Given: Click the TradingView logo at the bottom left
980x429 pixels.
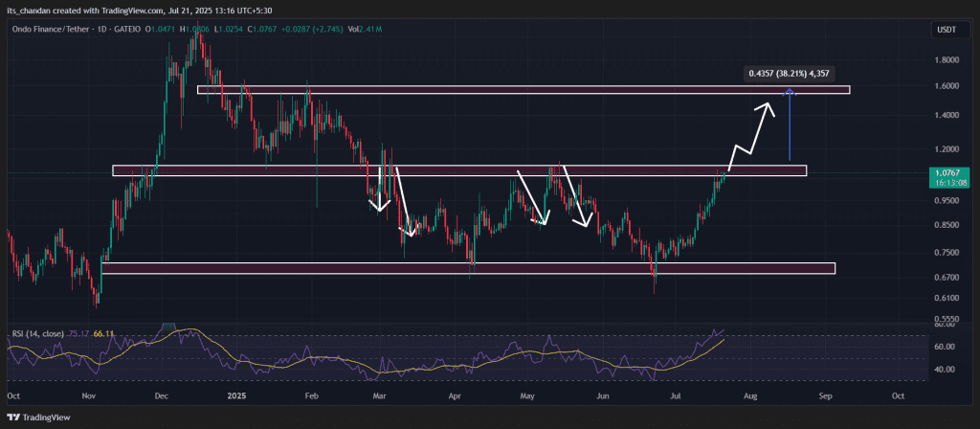Looking at the screenshot, I should [x=38, y=418].
